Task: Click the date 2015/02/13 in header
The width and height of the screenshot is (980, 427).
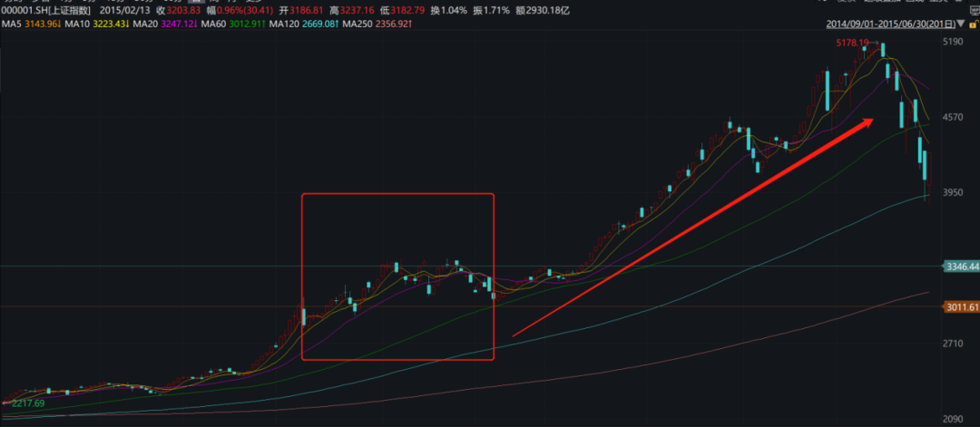Action: coord(125,11)
